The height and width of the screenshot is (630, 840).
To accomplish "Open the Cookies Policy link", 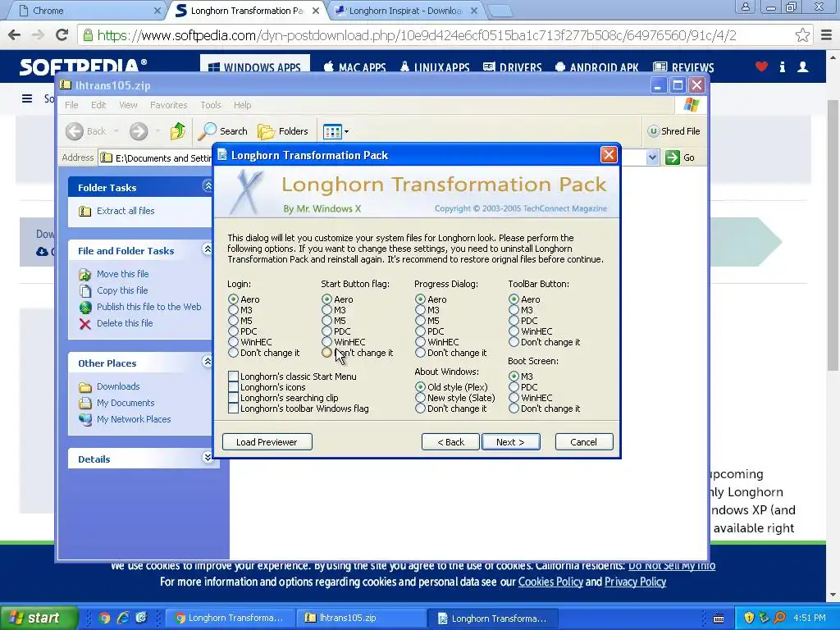I will 550,582.
